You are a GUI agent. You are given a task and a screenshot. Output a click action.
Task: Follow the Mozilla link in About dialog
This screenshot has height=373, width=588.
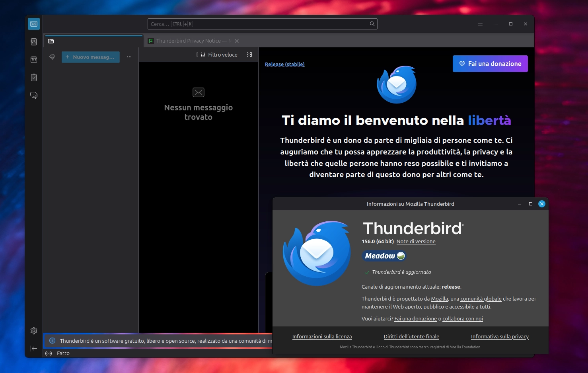point(440,299)
